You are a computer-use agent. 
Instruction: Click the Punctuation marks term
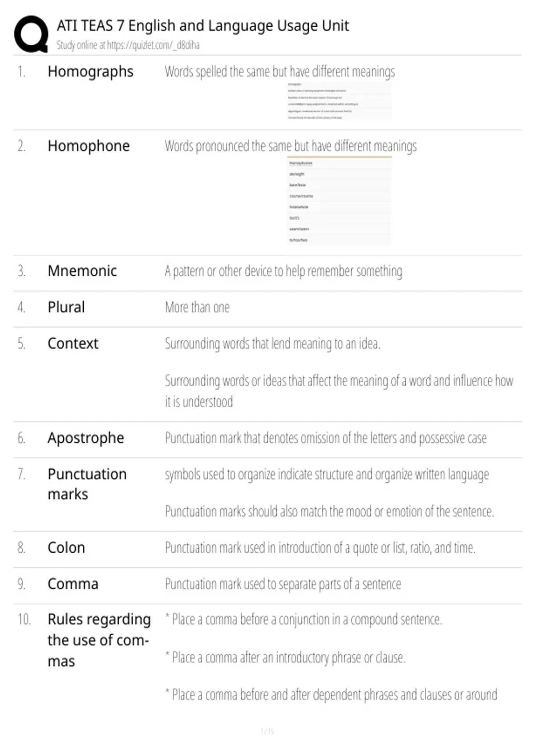click(x=87, y=484)
